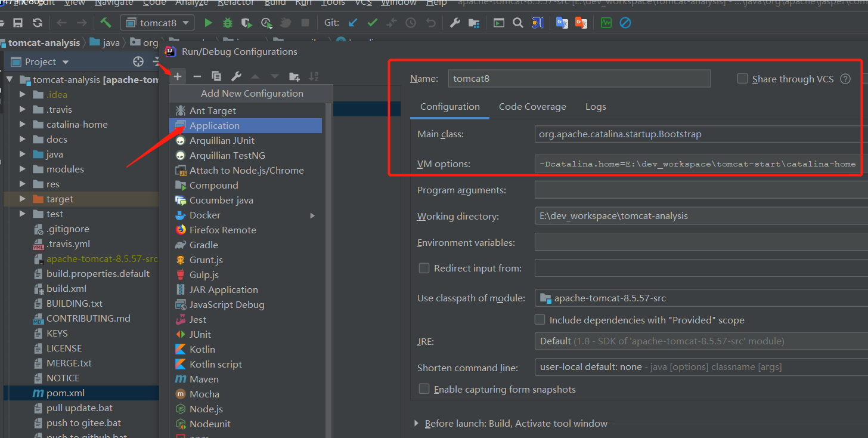Click the VM options field
This screenshot has height=438, width=868.
pos(701,164)
